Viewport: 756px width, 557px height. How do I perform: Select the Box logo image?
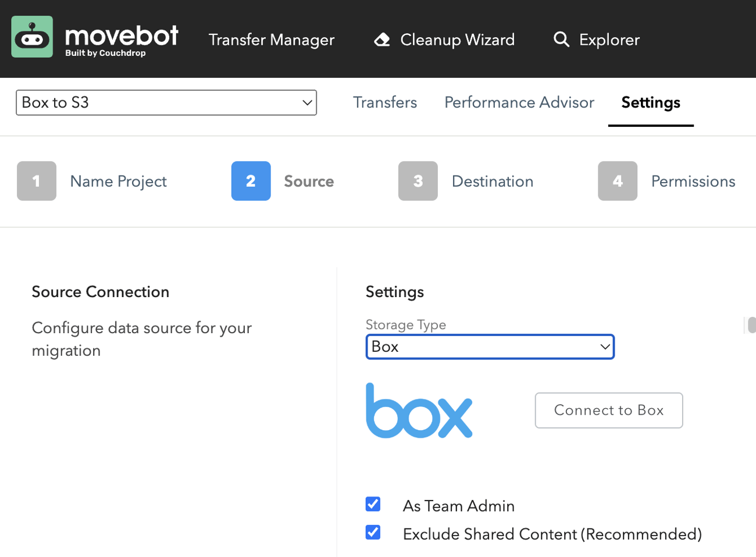pyautogui.click(x=419, y=410)
